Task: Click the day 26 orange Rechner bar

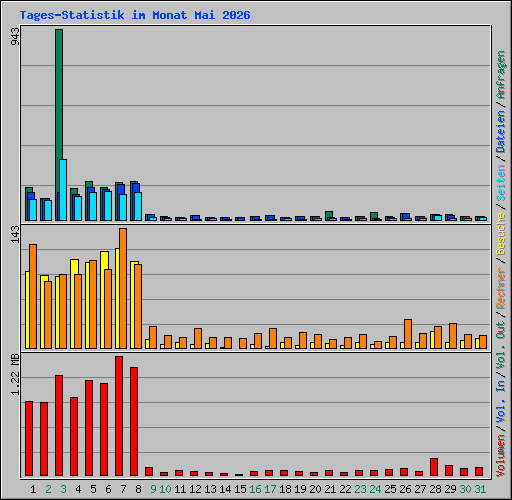Action: 408,334
